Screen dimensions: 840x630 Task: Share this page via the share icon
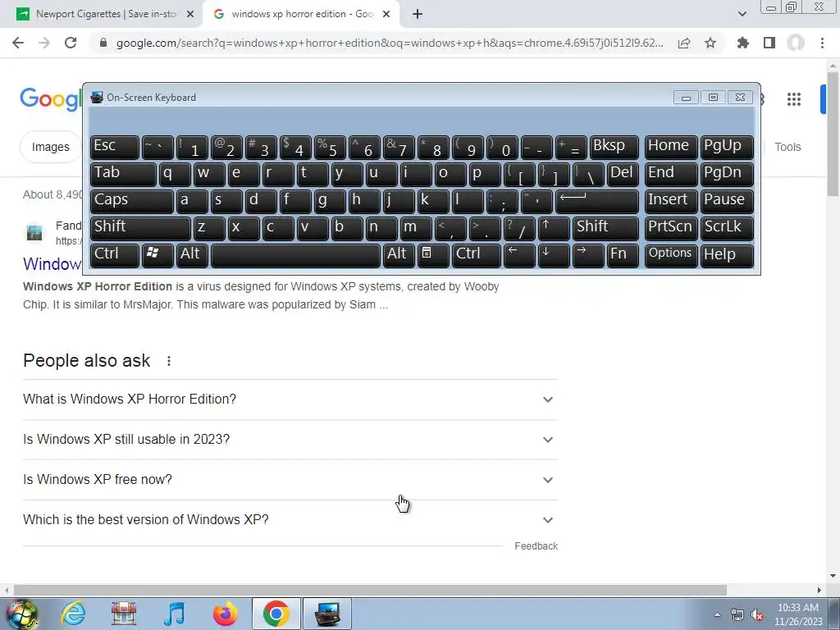(684, 43)
